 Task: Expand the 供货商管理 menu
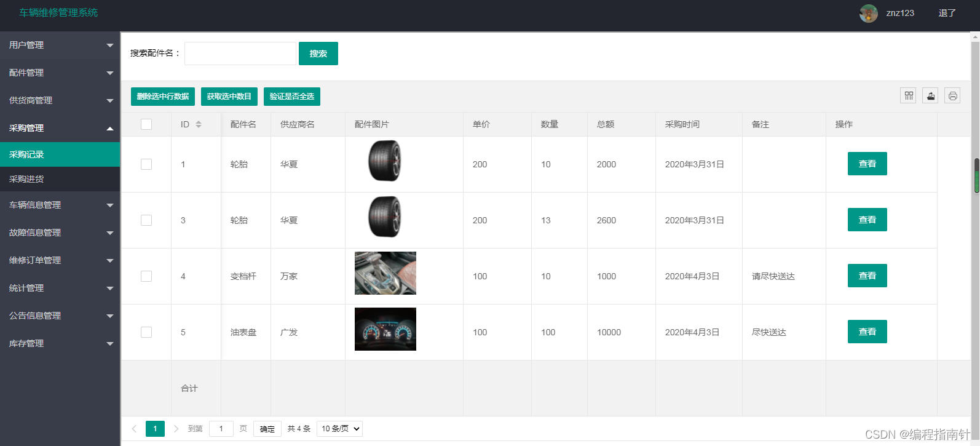coord(60,100)
